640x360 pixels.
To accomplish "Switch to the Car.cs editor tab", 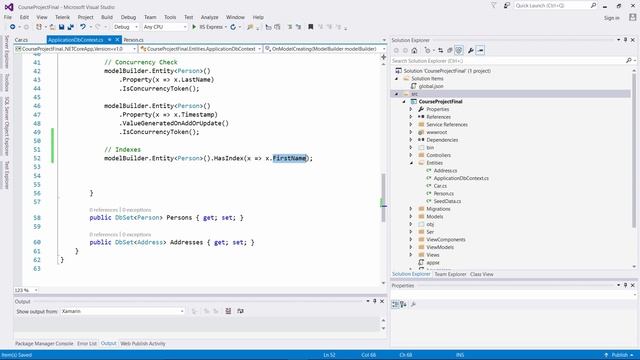I will coord(21,40).
